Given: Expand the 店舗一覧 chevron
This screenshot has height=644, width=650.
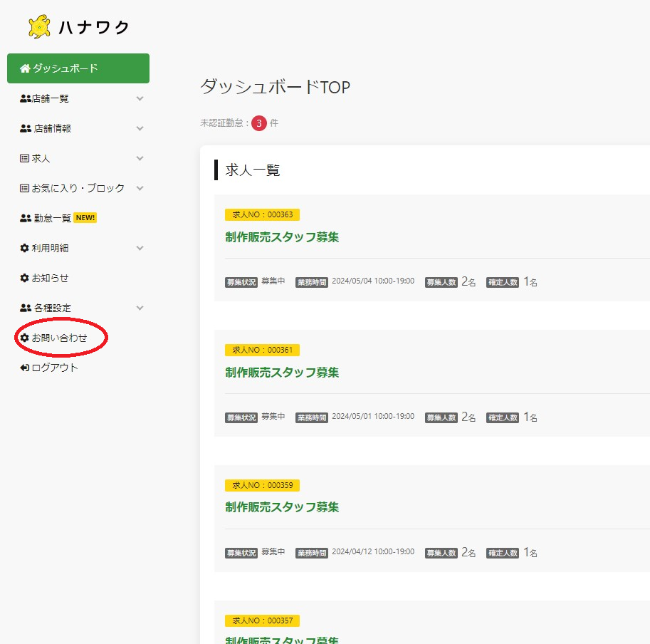Looking at the screenshot, I should [x=140, y=98].
